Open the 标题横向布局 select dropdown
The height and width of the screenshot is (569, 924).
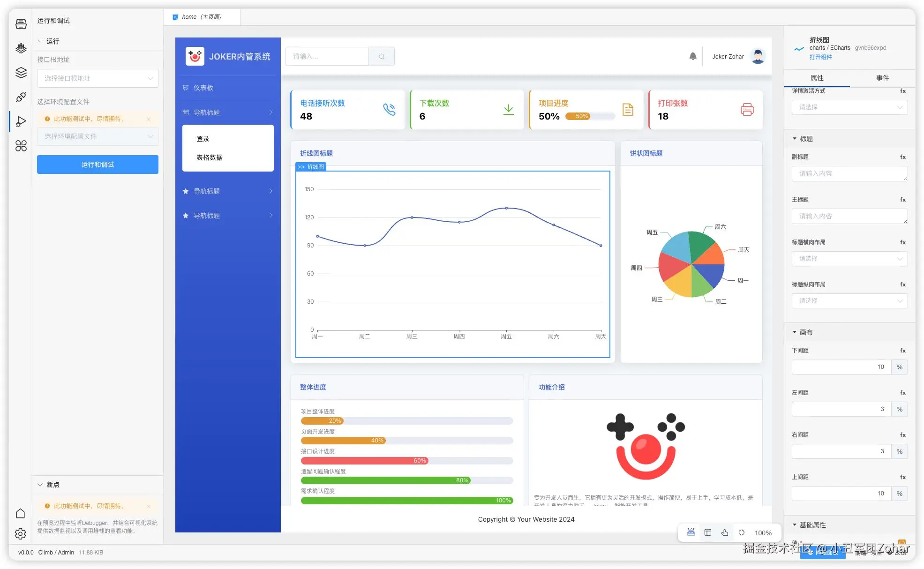click(849, 259)
